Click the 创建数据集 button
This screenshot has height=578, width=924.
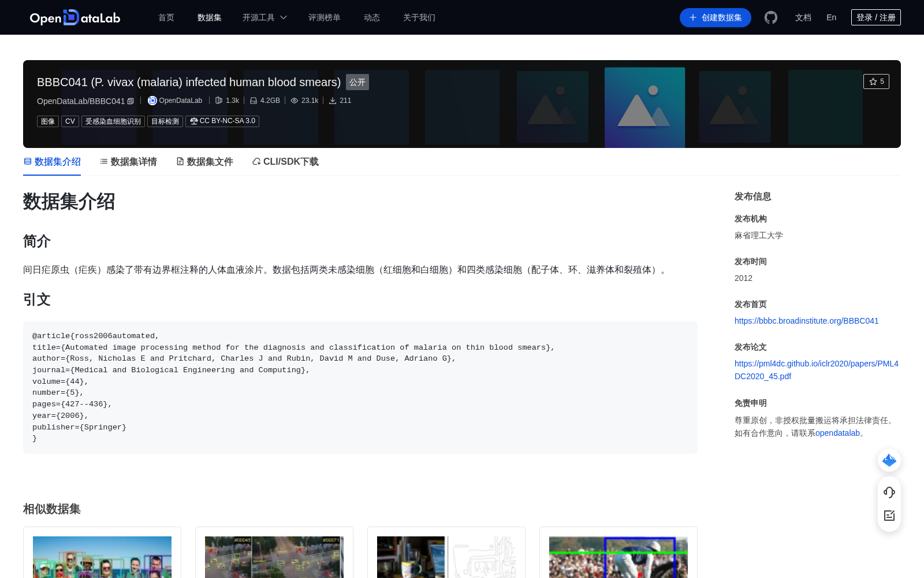(716, 18)
